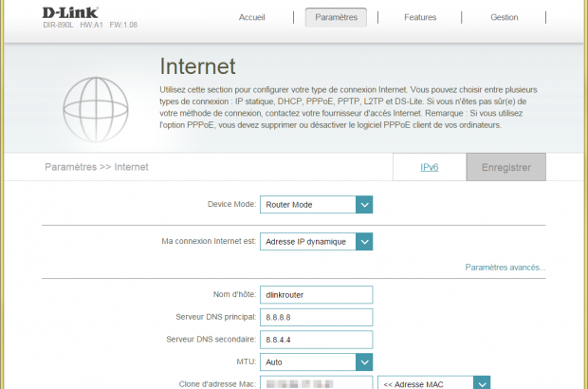Focus the Serveur DNS principal field
This screenshot has width=588, height=389.
317,317
